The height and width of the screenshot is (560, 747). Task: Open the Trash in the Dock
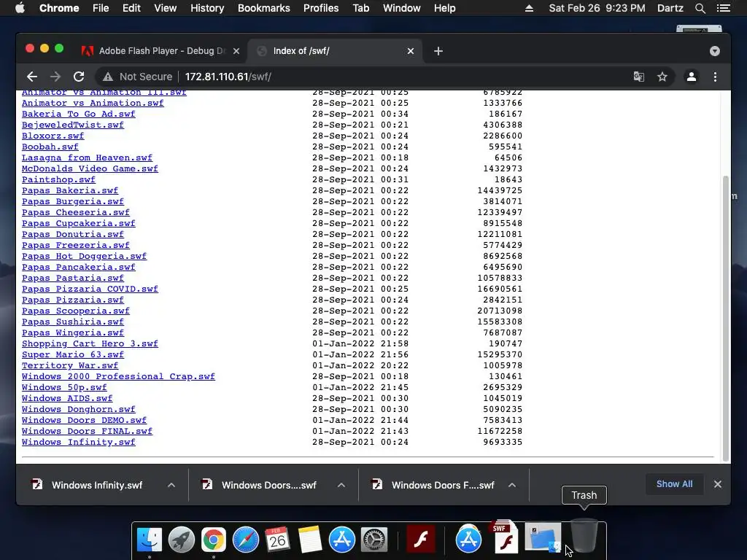tap(584, 536)
